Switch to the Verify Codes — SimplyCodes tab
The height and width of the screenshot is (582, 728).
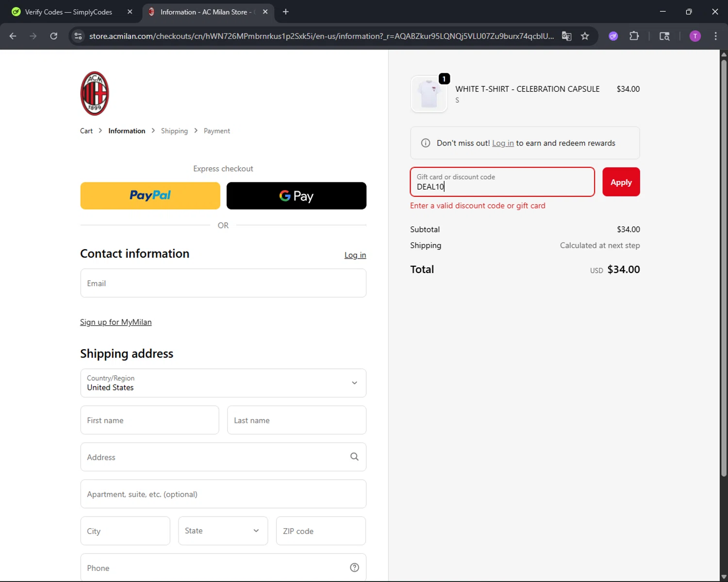click(x=71, y=12)
